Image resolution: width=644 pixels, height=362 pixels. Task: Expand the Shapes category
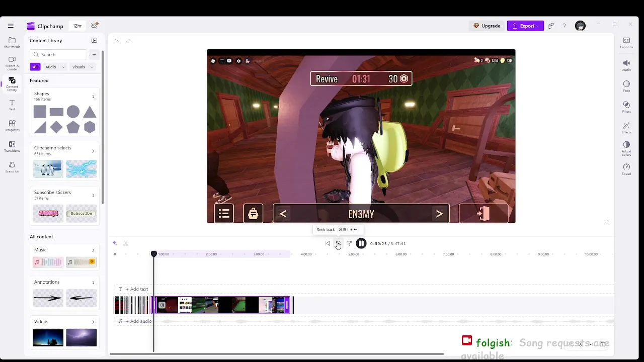[93, 97]
